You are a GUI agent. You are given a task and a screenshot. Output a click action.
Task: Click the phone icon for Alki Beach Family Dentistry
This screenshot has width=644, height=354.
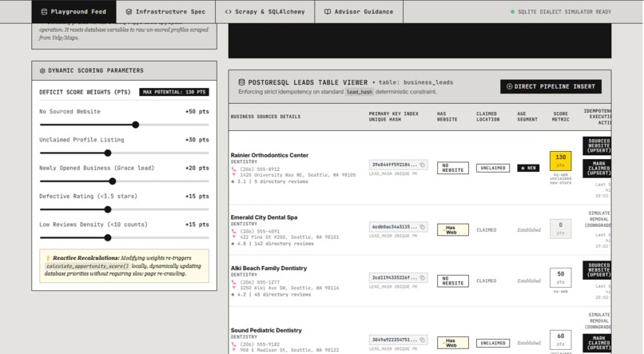tap(233, 282)
